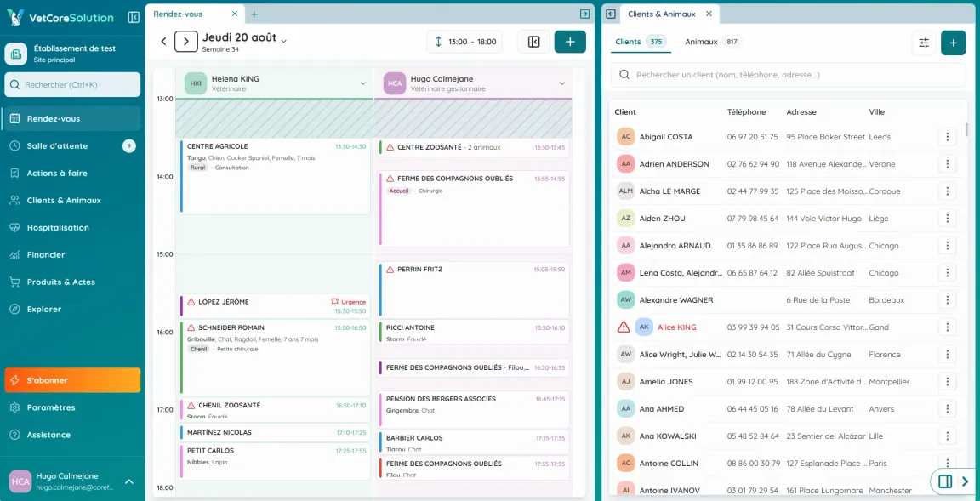The image size is (980, 501).
Task: Sort by Ville column header
Action: point(877,112)
